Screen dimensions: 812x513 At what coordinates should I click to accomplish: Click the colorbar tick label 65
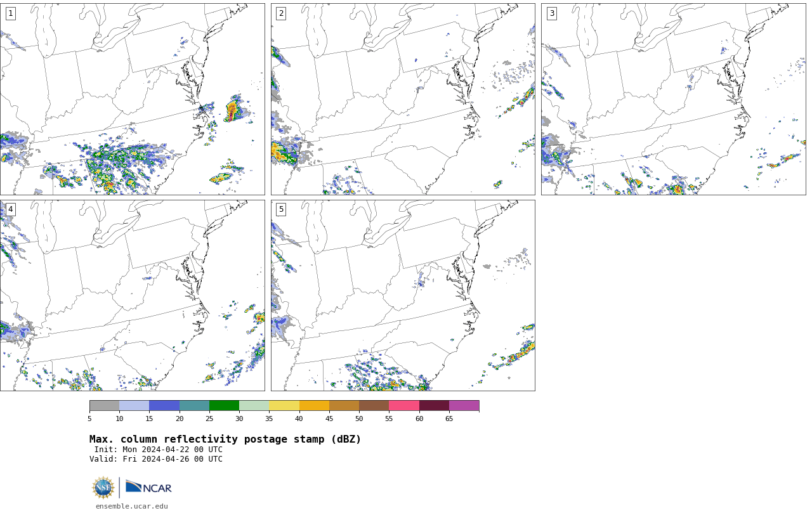pyautogui.click(x=449, y=419)
